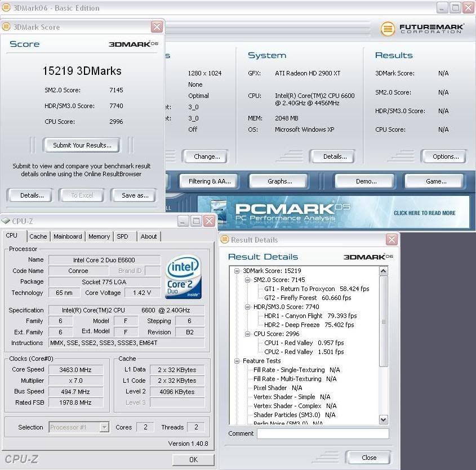Click the CPU name field Intel Core 2 Duo E6600
This screenshot has width=476, height=470.
pyautogui.click(x=104, y=260)
